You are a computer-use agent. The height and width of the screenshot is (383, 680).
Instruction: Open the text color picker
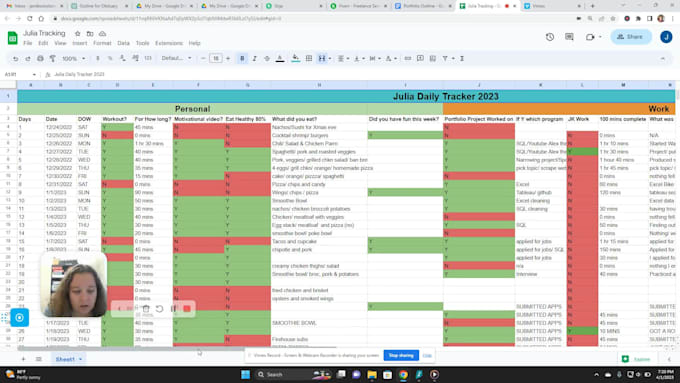[x=280, y=59]
